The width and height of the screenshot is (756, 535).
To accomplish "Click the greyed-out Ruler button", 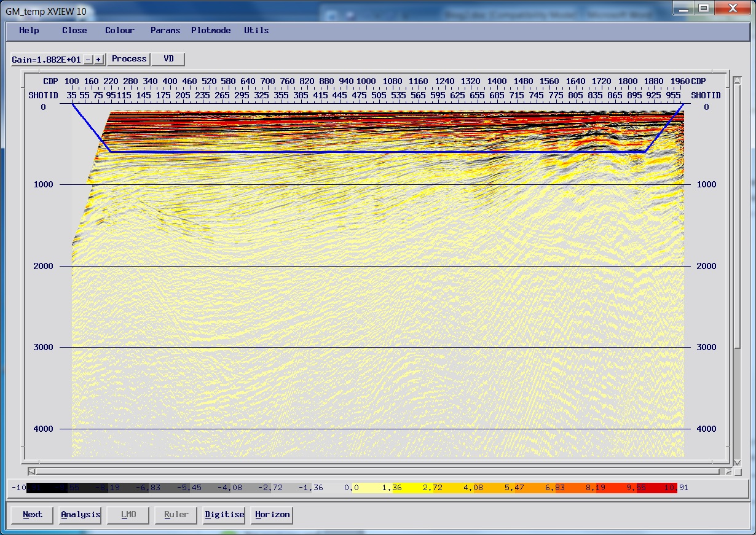I will 176,515.
